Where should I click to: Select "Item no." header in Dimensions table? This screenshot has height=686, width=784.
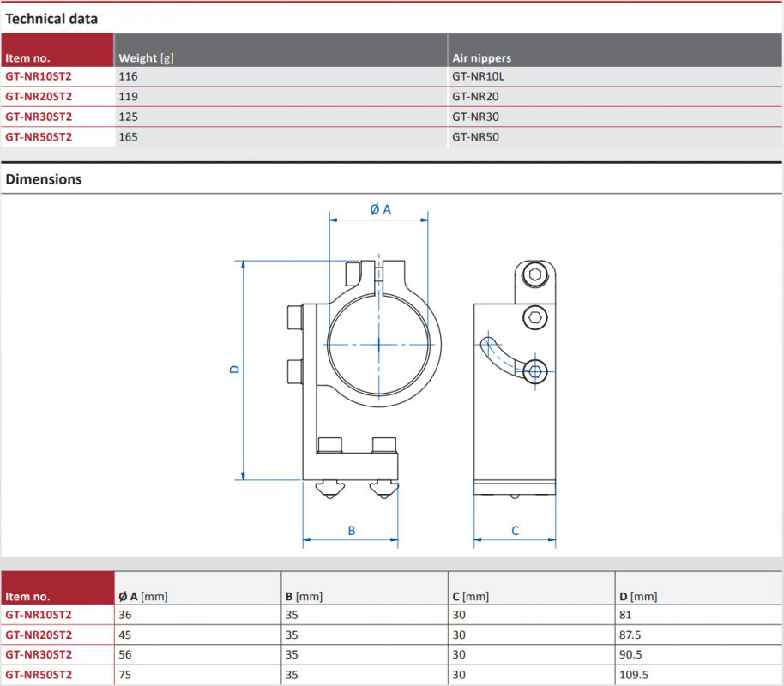pos(27,597)
